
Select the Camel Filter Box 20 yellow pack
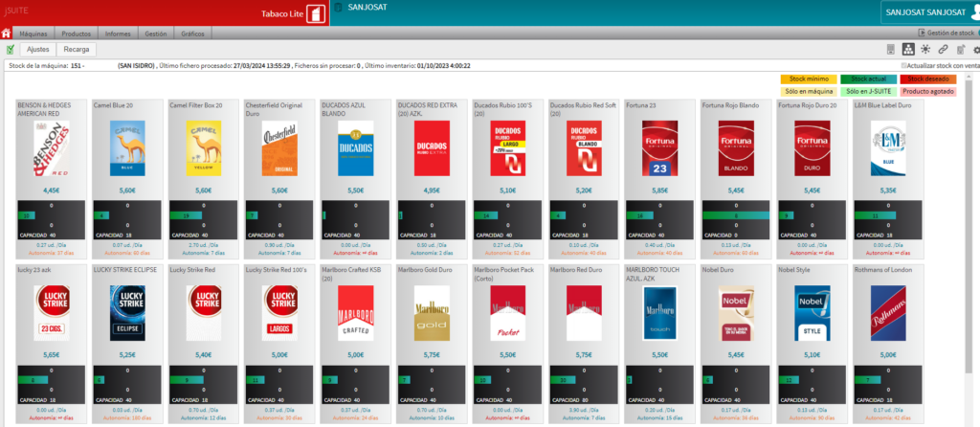click(x=204, y=148)
